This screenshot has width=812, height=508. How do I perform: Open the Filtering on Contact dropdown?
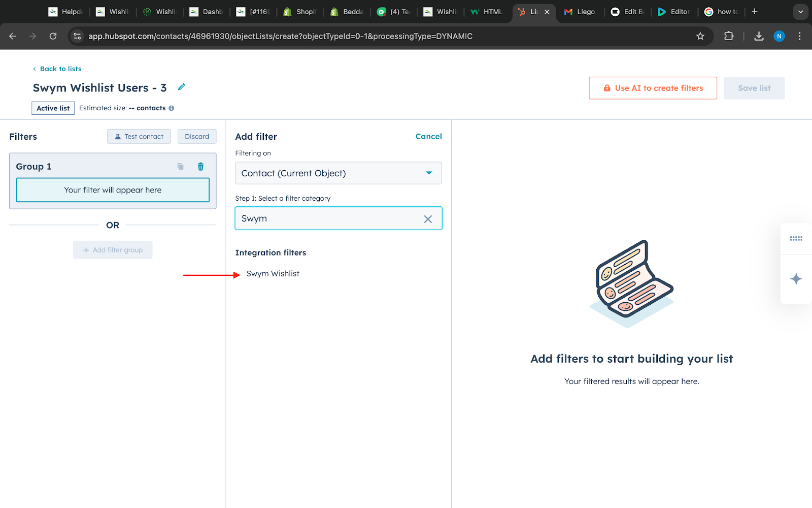[x=339, y=173]
